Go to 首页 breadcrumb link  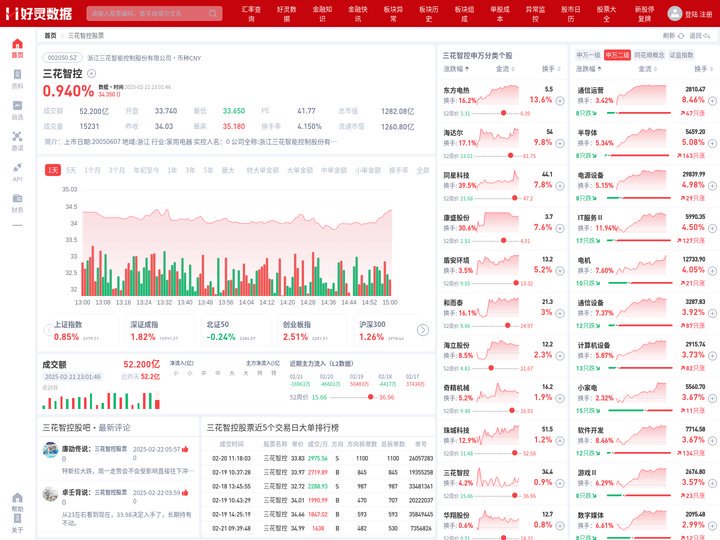tap(50, 36)
